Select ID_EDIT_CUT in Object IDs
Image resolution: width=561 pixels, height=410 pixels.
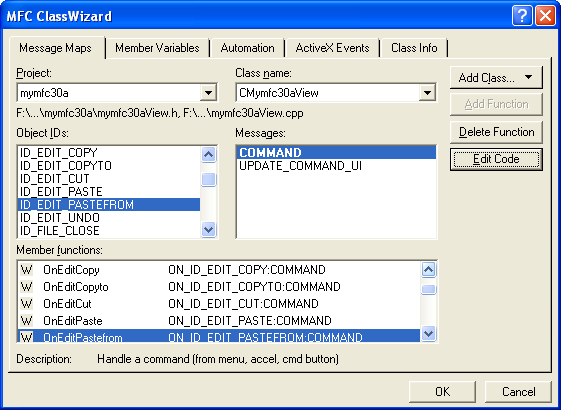pyautogui.click(x=109, y=179)
